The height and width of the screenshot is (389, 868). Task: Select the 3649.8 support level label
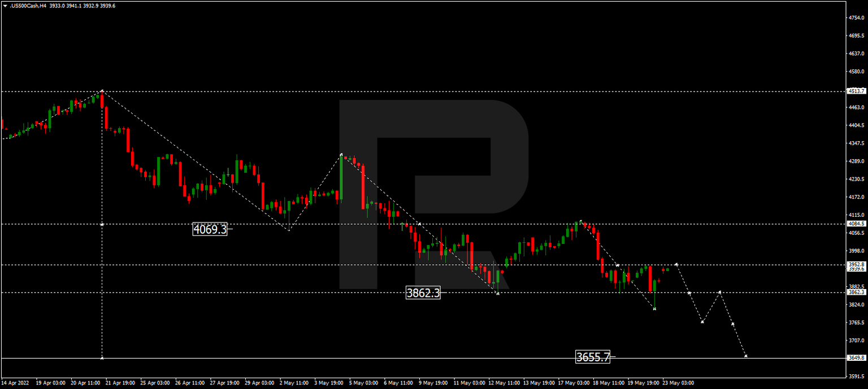pyautogui.click(x=856, y=358)
